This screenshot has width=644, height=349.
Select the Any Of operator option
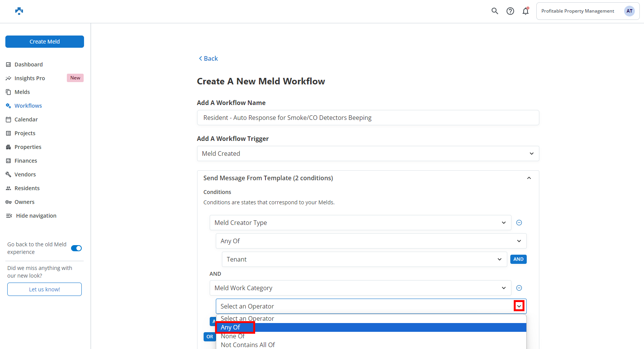click(231, 327)
